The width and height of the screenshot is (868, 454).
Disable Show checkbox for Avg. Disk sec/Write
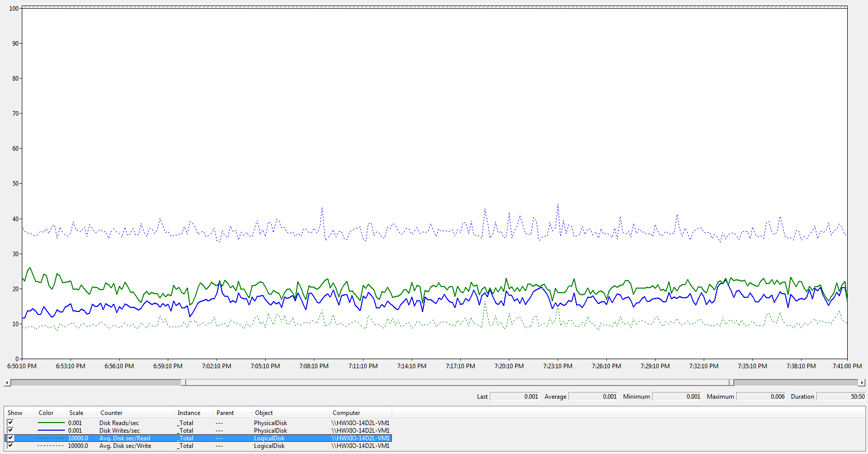click(10, 445)
